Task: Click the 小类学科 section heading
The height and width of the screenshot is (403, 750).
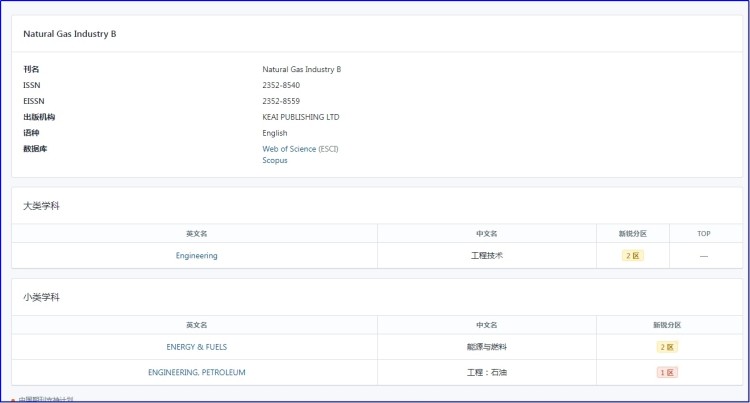Action: (42, 297)
